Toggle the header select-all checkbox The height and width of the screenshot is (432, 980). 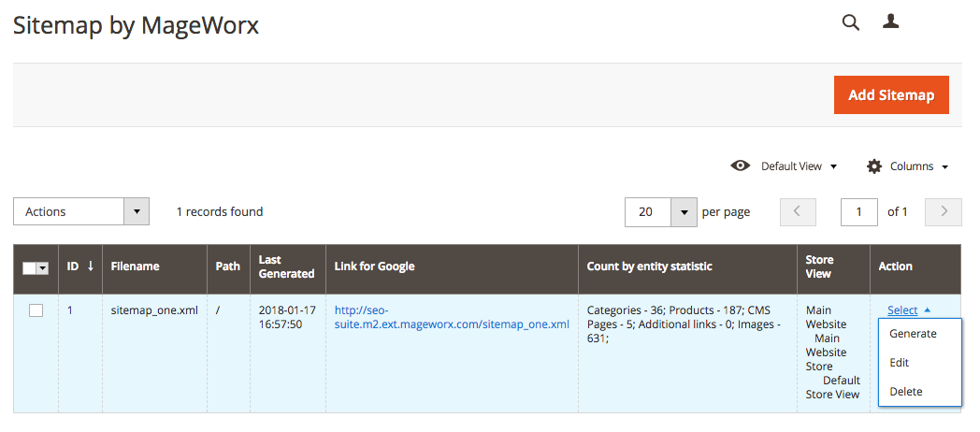click(29, 268)
